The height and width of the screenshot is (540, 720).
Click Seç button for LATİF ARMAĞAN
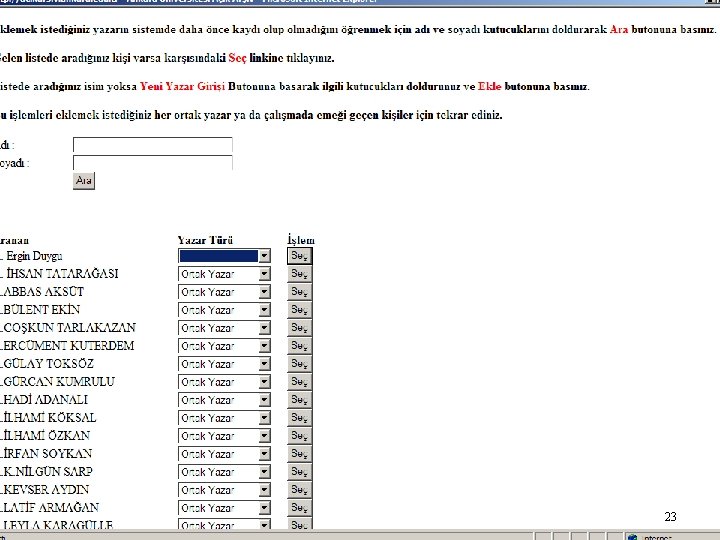(x=299, y=507)
